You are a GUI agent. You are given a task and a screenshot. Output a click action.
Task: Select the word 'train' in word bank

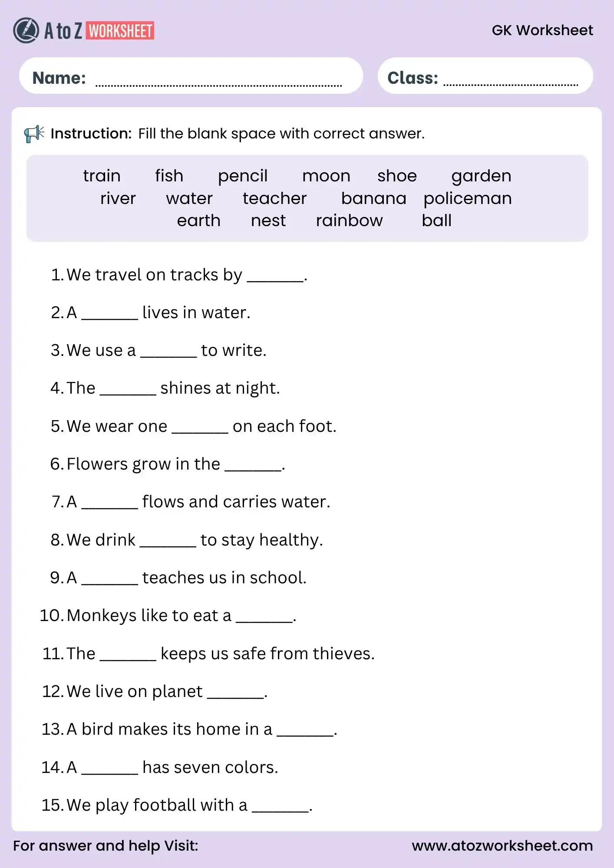[102, 176]
